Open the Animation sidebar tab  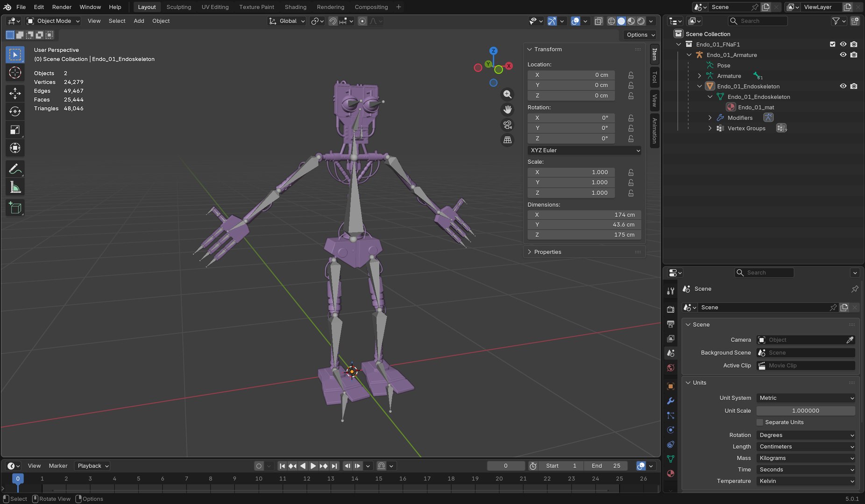[654, 131]
